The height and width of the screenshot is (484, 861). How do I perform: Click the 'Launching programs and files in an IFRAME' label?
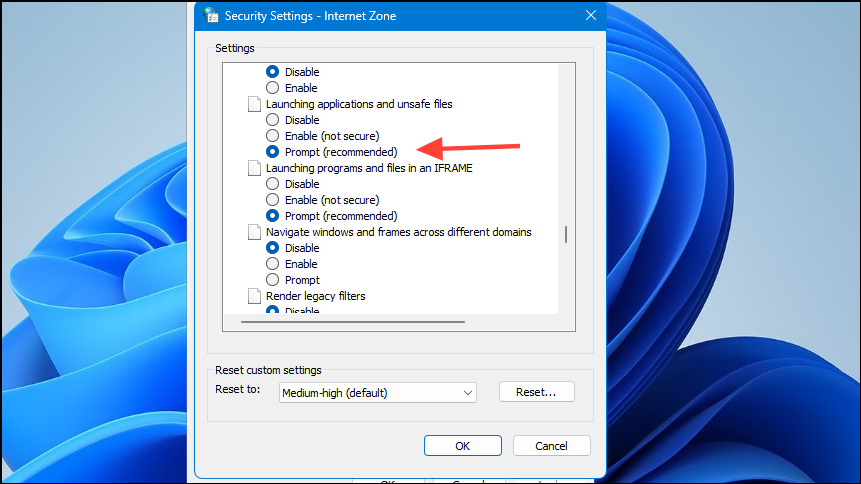(369, 168)
